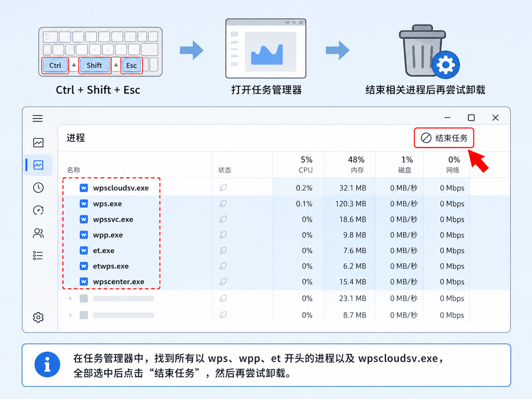The height and width of the screenshot is (399, 532).
Task: Select the etwps.exe process name
Action: pyautogui.click(x=111, y=266)
